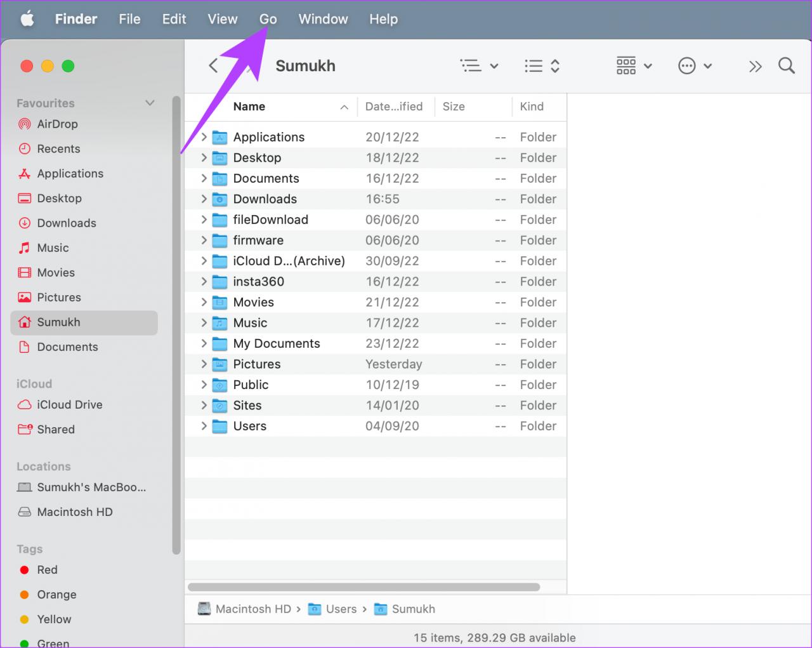
Task: Expand the Desktop folder row
Action: click(x=204, y=157)
